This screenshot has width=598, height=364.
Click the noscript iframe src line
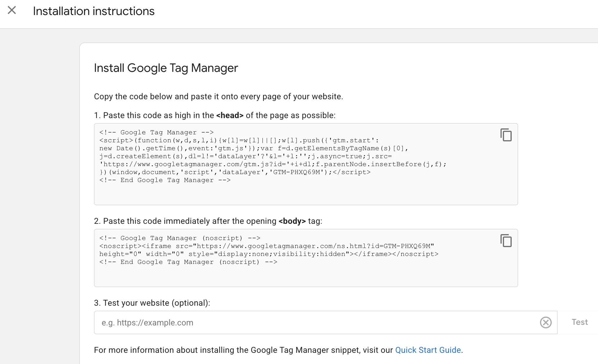pos(267,246)
